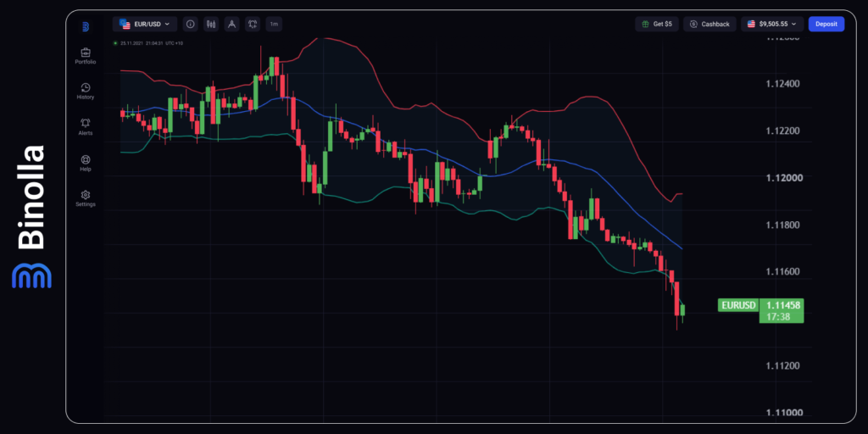Image resolution: width=868 pixels, height=434 pixels.
Task: Click the blue Deposit button
Action: (826, 24)
